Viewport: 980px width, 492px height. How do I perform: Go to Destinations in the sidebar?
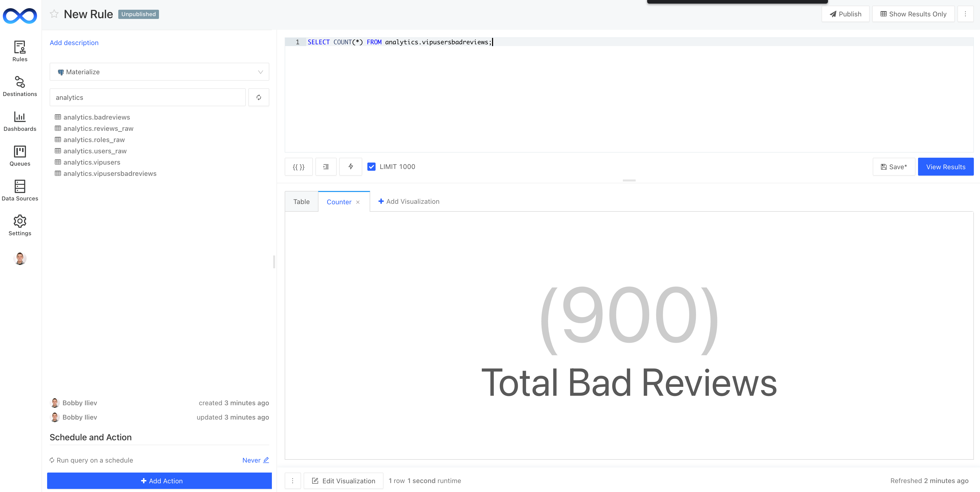pos(20,86)
